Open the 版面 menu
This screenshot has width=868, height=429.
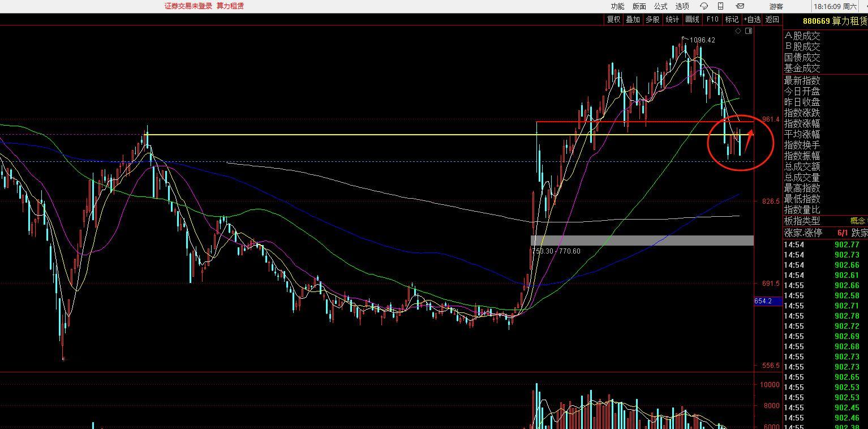click(639, 6)
